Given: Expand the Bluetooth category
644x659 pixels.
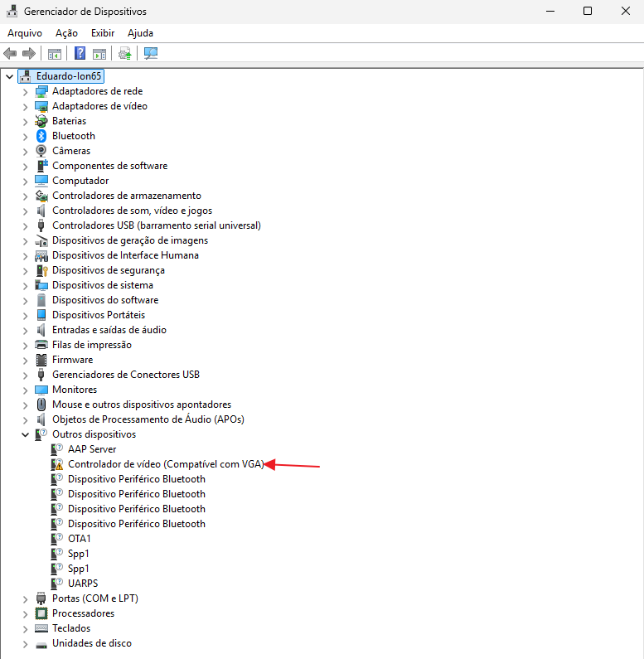Looking at the screenshot, I should 25,137.
